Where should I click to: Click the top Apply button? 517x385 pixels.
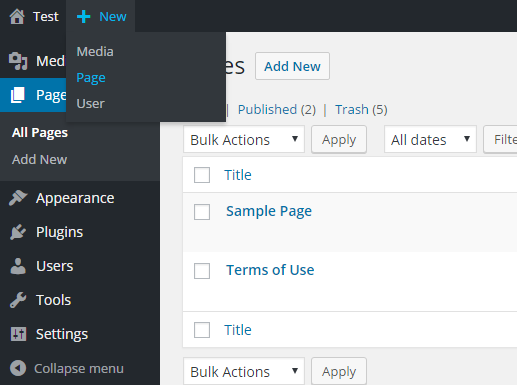pos(339,139)
